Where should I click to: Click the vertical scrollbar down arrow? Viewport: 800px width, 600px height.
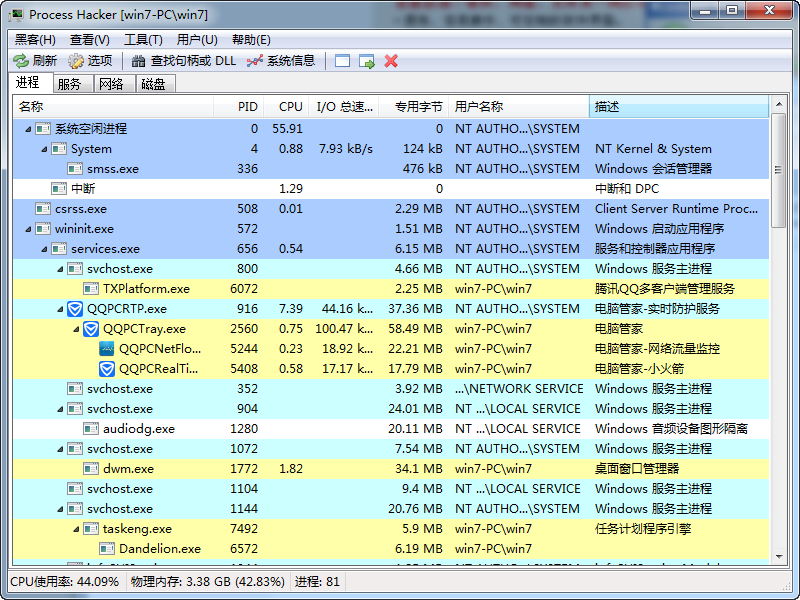781,556
